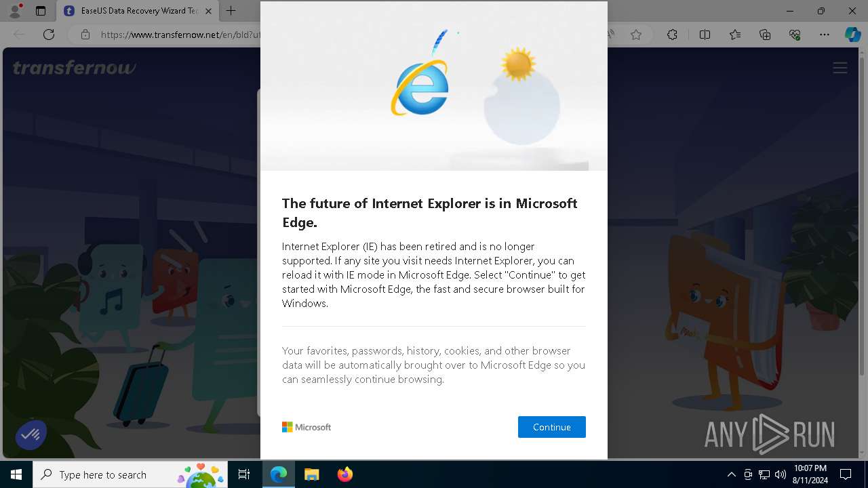Close the EaseUS Data Recovery Wizard tab
The image size is (868, 488).
(x=208, y=11)
